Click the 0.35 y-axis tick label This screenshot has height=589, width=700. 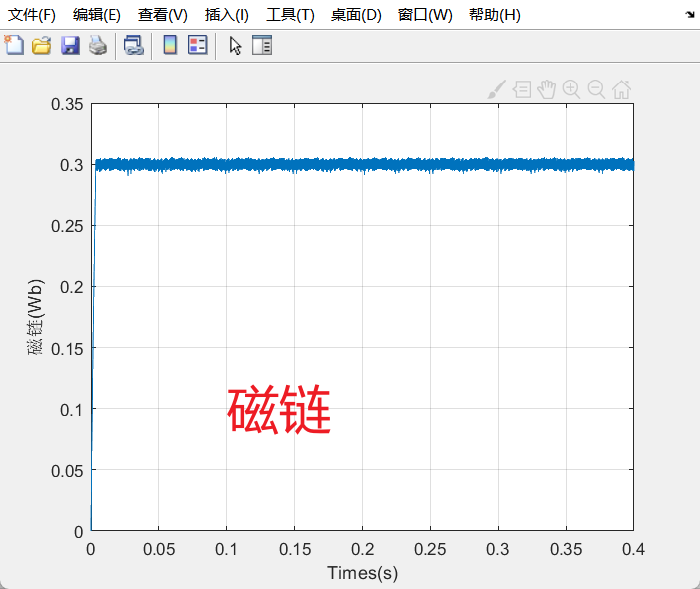pos(67,104)
